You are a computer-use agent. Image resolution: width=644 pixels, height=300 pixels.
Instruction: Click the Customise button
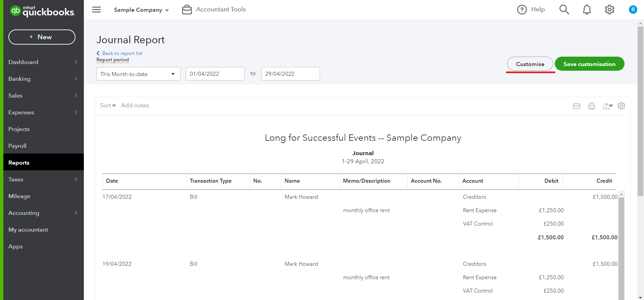point(530,64)
